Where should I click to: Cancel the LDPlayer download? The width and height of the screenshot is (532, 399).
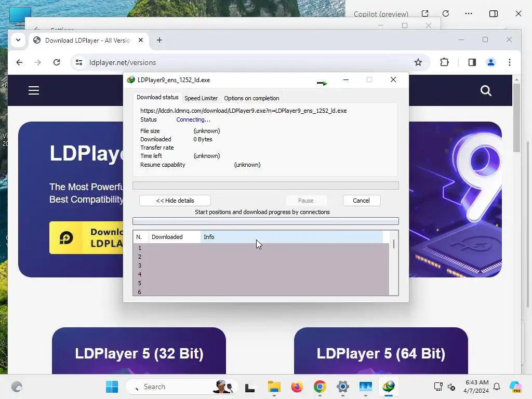(x=362, y=201)
